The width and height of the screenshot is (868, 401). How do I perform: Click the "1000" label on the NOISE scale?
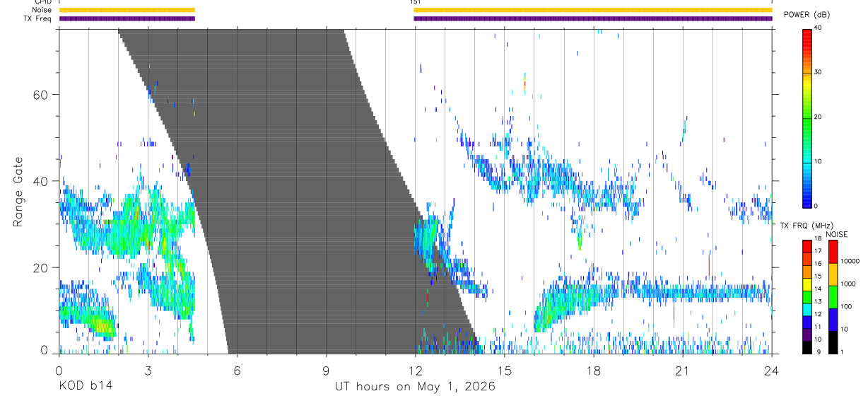pyautogui.click(x=848, y=282)
